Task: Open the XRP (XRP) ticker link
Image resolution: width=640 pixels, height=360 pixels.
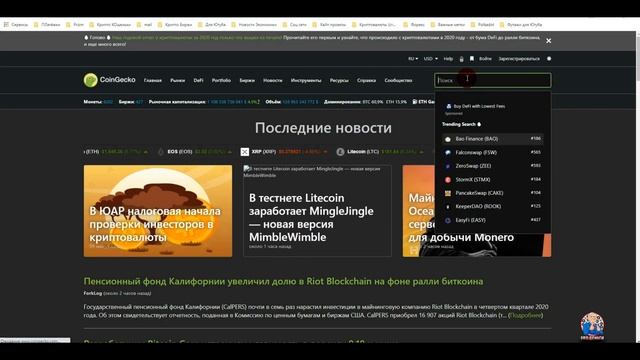Action: click(x=264, y=151)
